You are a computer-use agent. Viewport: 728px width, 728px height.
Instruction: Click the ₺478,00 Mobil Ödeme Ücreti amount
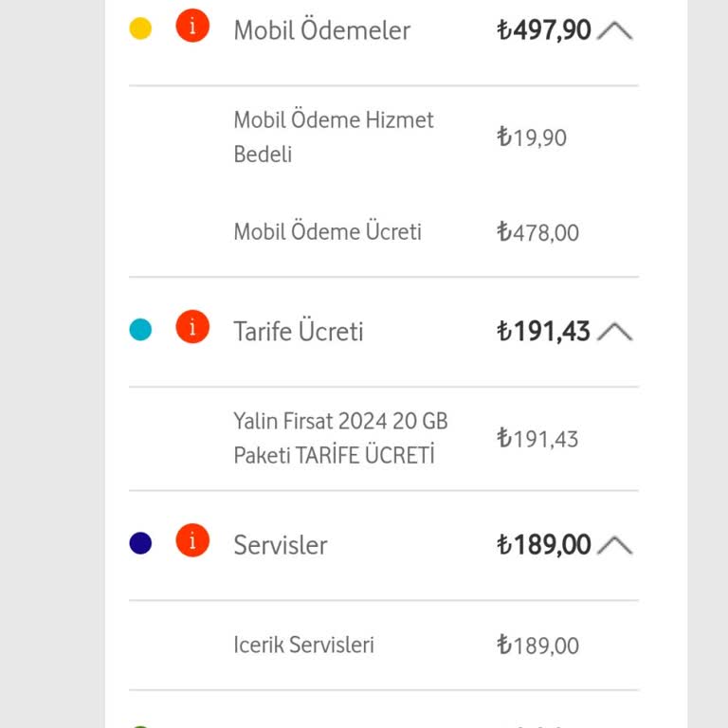(x=538, y=232)
